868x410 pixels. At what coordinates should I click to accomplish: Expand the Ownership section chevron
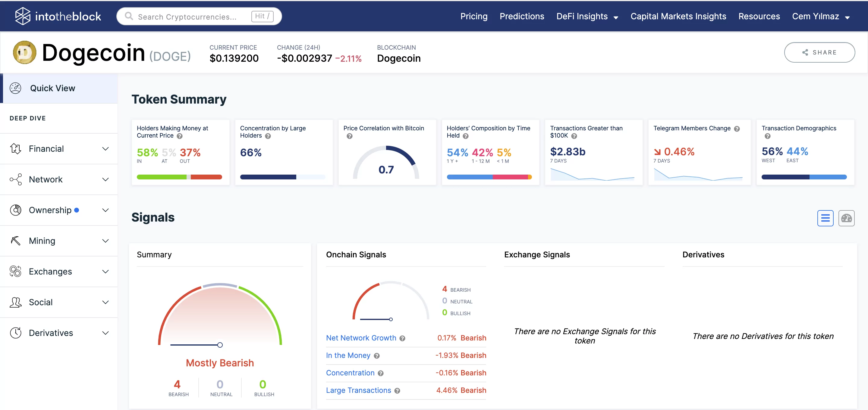click(x=105, y=210)
